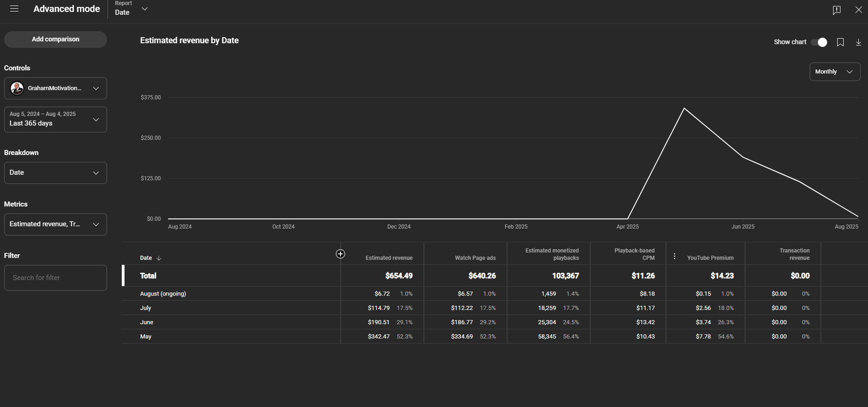The height and width of the screenshot is (407, 868).
Task: Click the Apr 2025 axis label
Action: [627, 227]
